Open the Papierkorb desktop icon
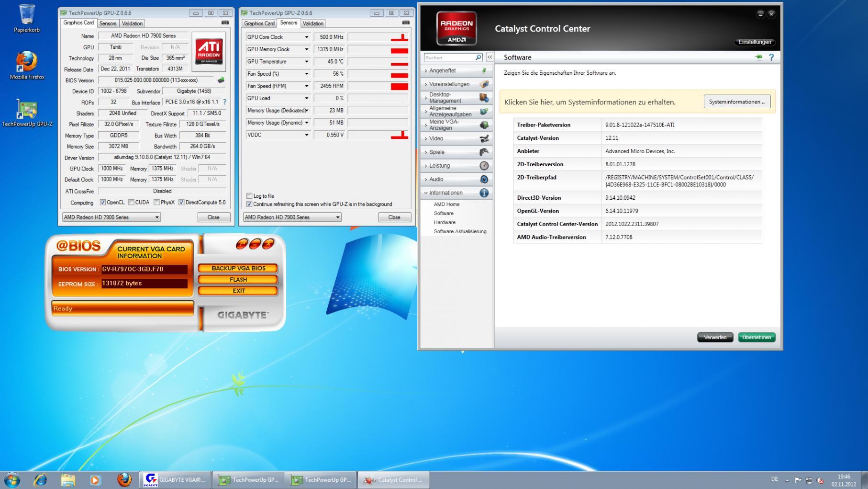Screen dimensions: 868x489 tap(27, 18)
